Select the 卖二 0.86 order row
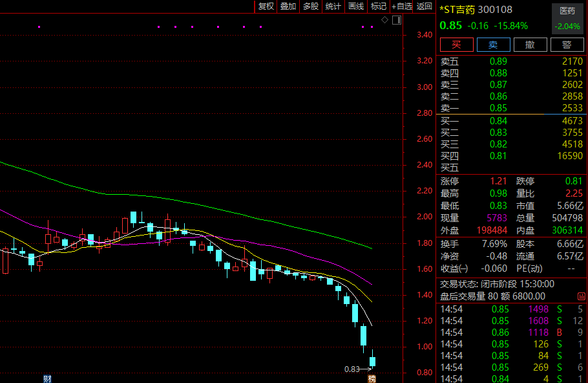This screenshot has height=383, width=588. [512, 96]
